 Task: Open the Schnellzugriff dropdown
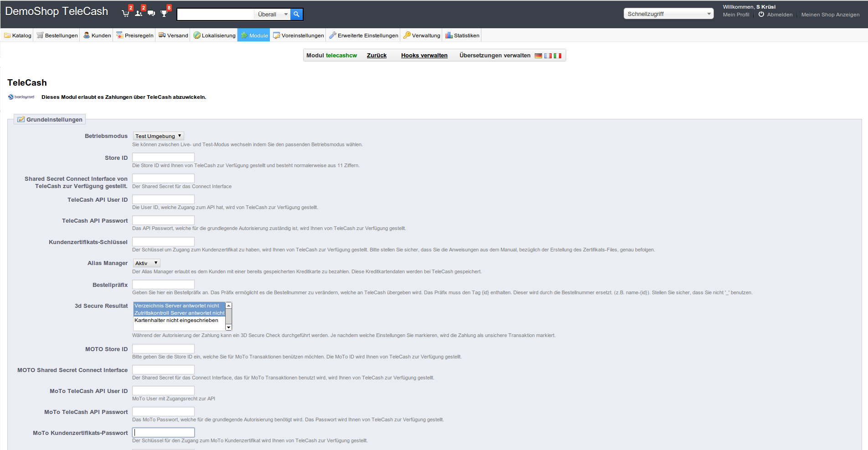coord(669,14)
